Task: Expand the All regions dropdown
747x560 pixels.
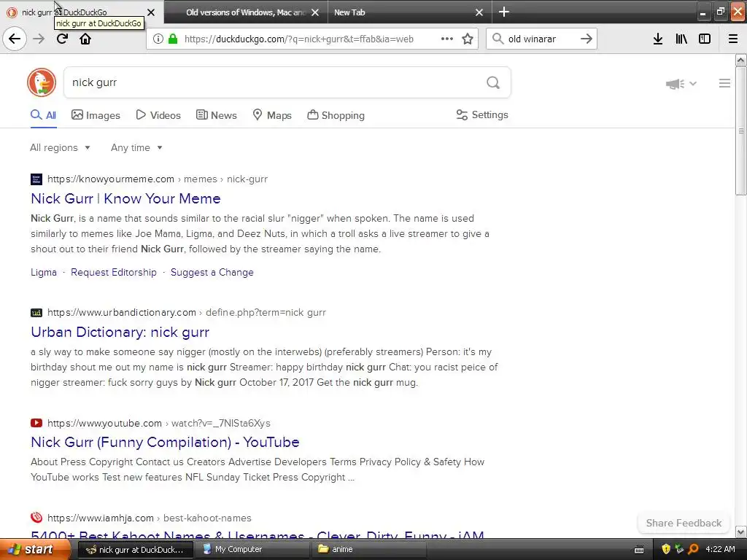Action: point(60,147)
